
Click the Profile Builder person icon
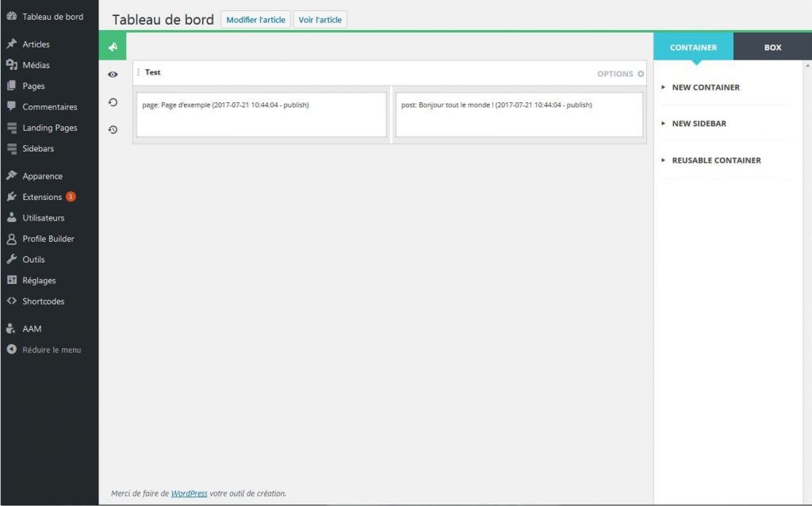(11, 239)
